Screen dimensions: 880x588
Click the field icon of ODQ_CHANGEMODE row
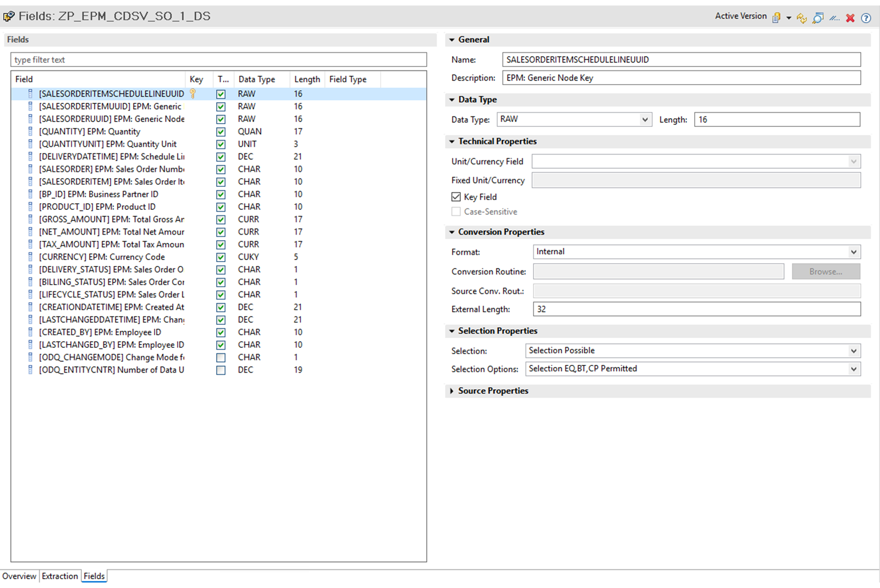pyautogui.click(x=30, y=357)
